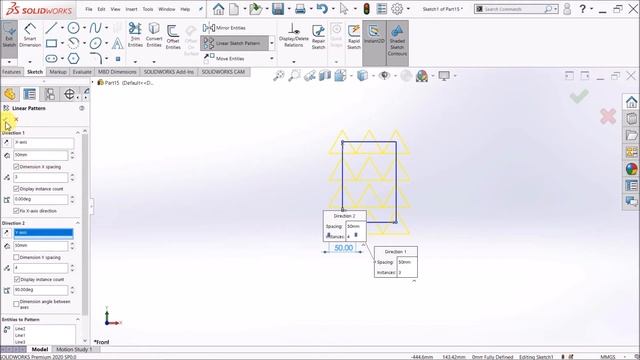Open the Insert menu
640x360 pixels.
click(x=131, y=9)
